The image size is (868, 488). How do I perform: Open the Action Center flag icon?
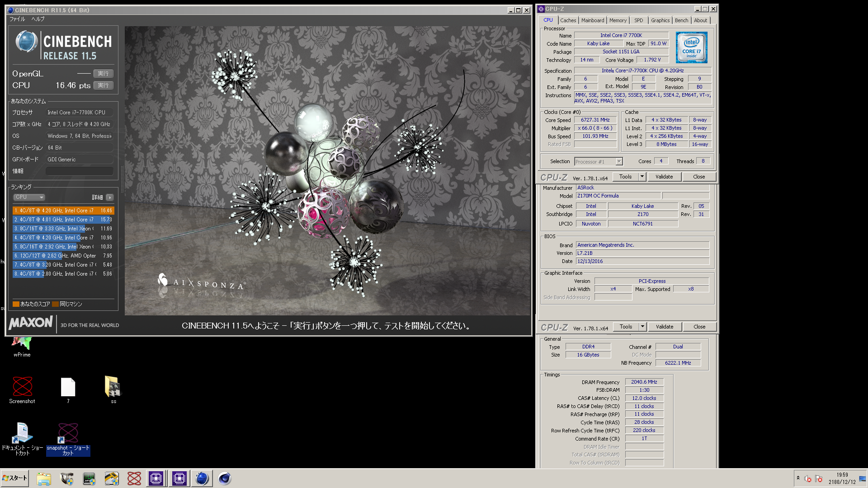click(819, 479)
